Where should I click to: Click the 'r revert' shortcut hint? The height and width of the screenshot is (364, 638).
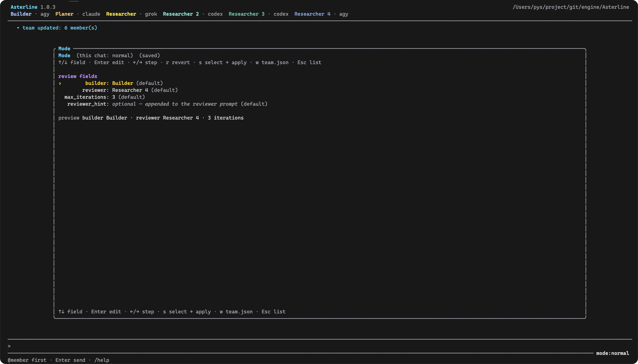click(178, 62)
